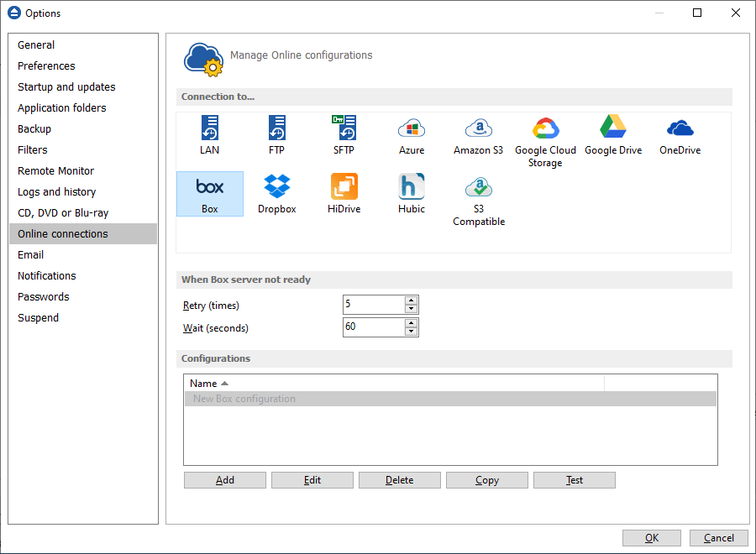This screenshot has width=756, height=554.
Task: Increase the Retry times value
Action: (411, 301)
